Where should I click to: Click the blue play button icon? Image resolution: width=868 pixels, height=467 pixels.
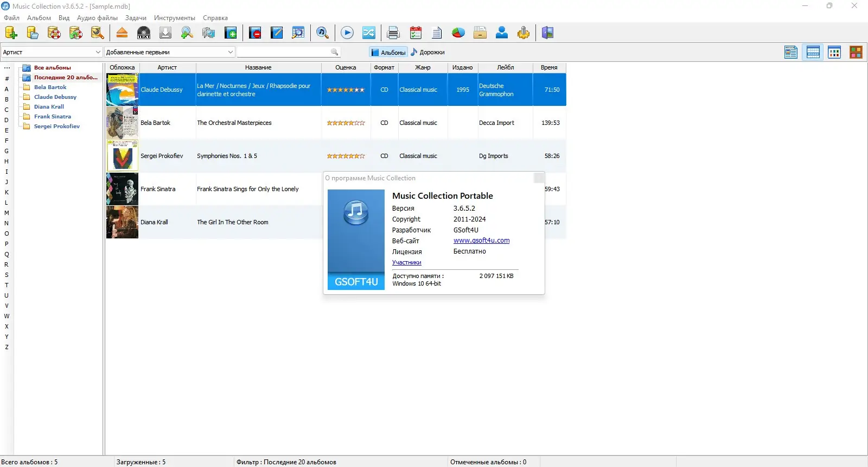tap(347, 33)
